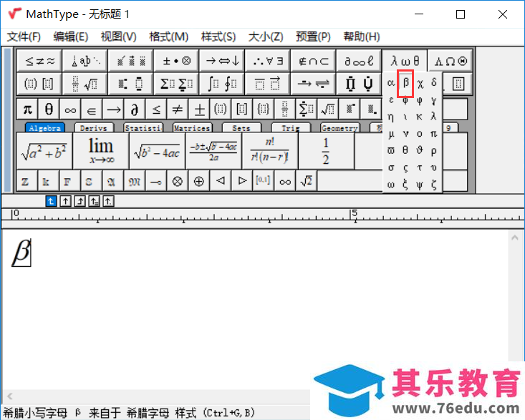Insert the circled times symbol in the bottom bar
The width and height of the screenshot is (525, 420).
[x=177, y=181]
